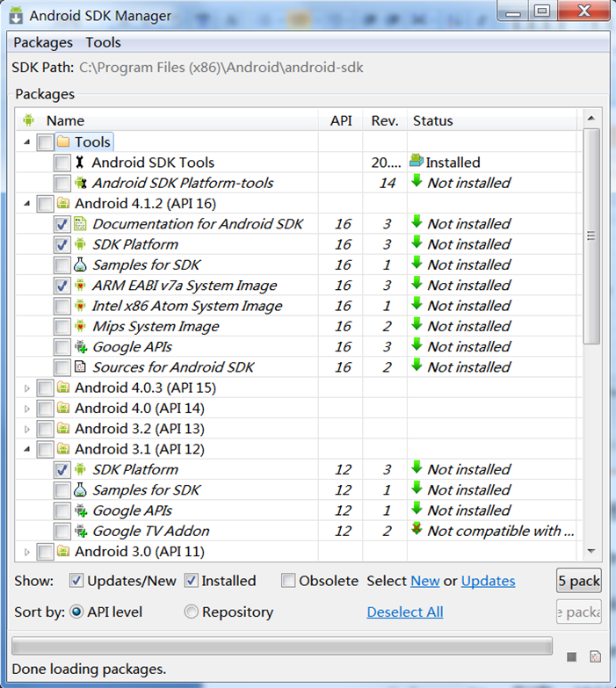Click the ARM EABI v7a System Image icon
Image resolution: width=616 pixels, height=688 pixels.
pyautogui.click(x=80, y=286)
